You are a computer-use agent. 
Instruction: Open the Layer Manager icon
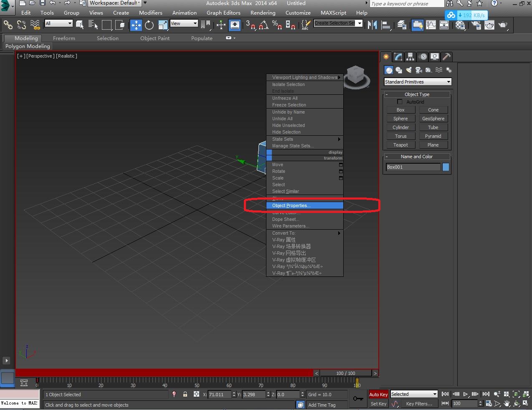point(402,25)
